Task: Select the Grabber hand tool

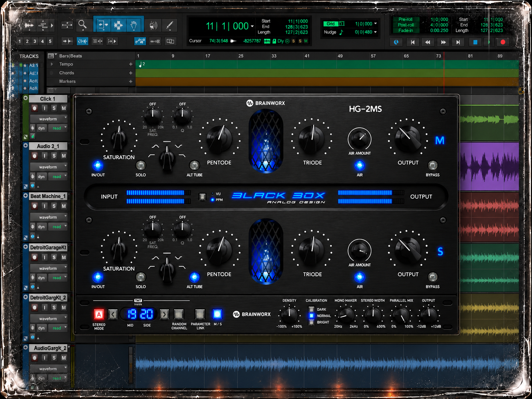Action: pos(134,25)
